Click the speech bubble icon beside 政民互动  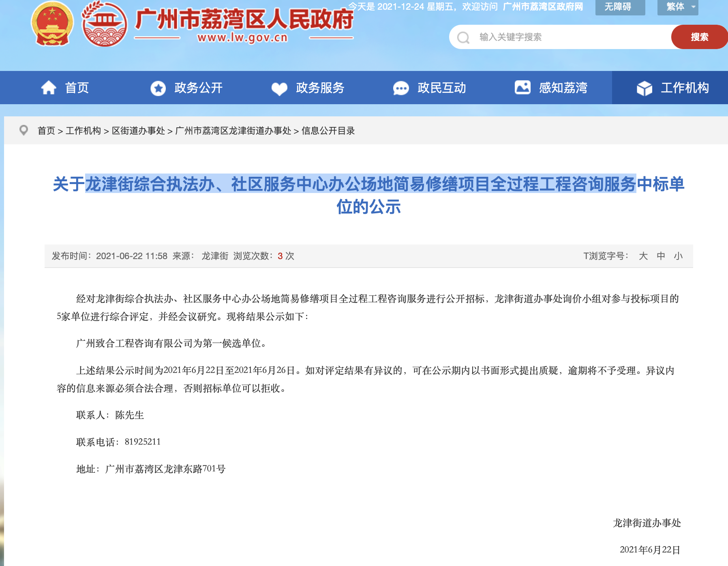click(401, 88)
